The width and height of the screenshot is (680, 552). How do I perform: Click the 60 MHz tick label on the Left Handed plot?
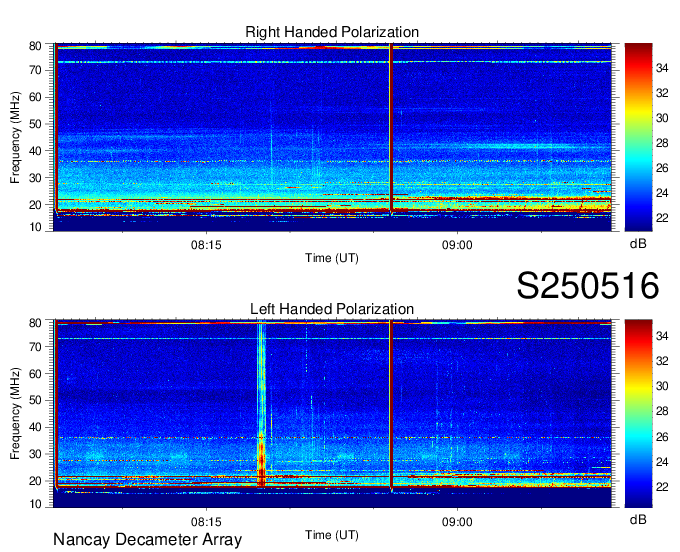coord(35,373)
